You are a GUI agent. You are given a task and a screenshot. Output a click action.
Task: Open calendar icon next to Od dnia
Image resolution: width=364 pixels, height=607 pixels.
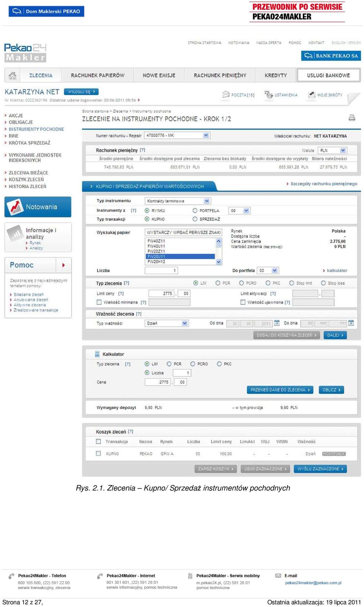coord(277,323)
